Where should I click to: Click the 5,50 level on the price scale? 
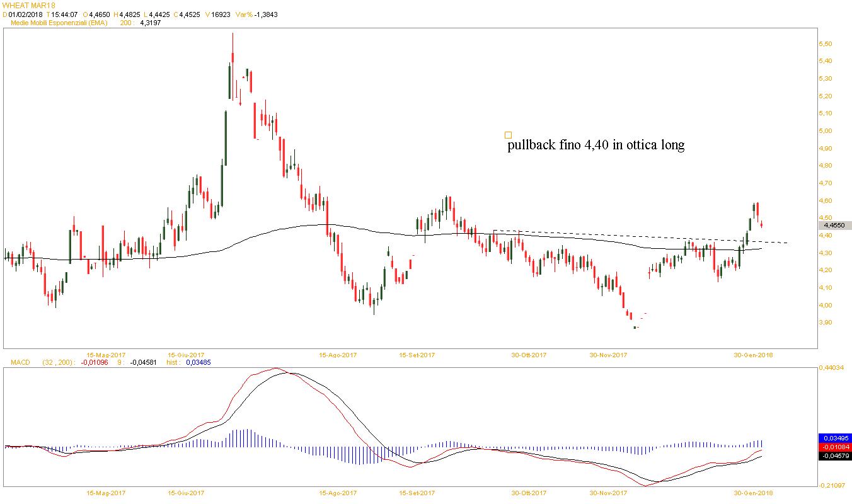(x=826, y=43)
